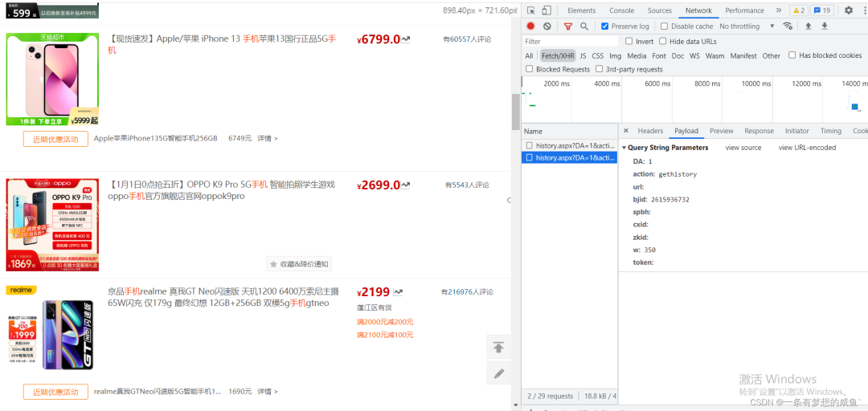Image resolution: width=868 pixels, height=411 pixels.
Task: Check the Invert filter checkbox
Action: click(x=628, y=41)
